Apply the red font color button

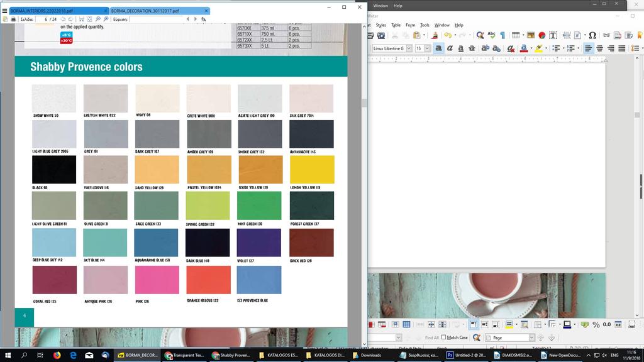[524, 48]
